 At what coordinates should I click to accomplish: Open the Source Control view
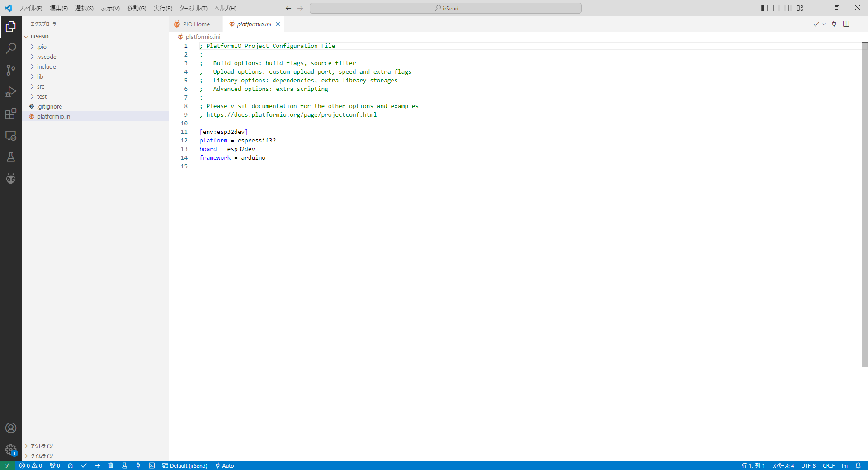coord(11,70)
